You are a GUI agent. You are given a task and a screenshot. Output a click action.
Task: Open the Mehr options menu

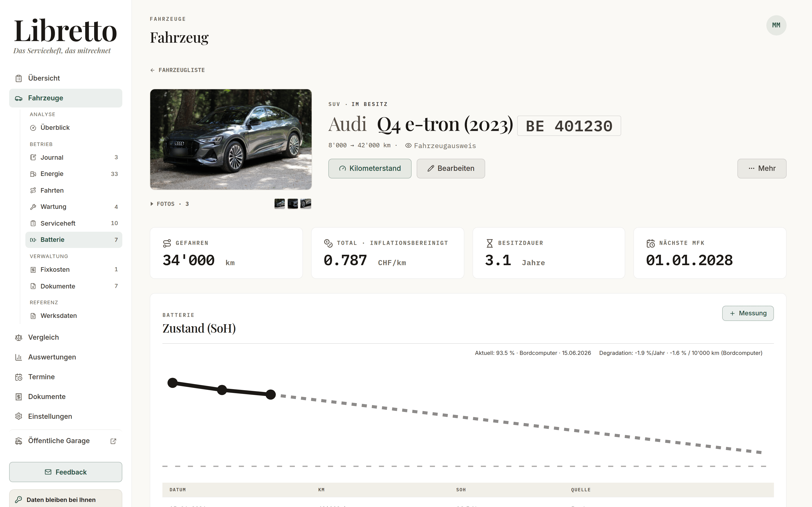point(762,168)
